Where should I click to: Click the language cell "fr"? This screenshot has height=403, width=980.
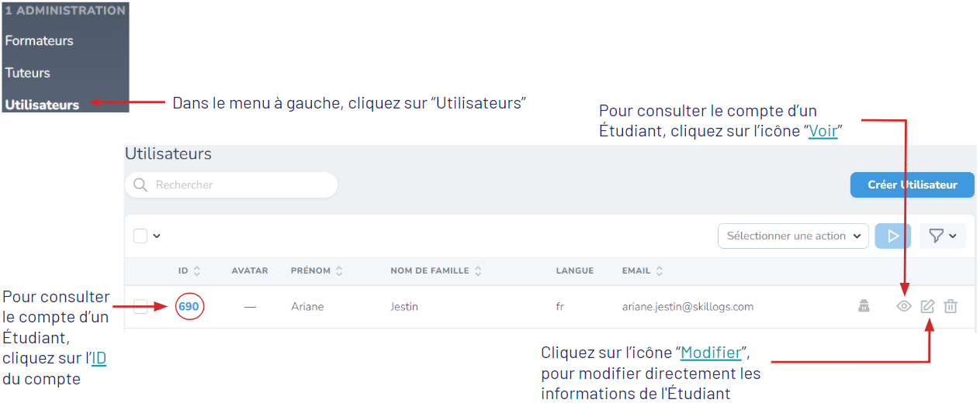pos(559,306)
